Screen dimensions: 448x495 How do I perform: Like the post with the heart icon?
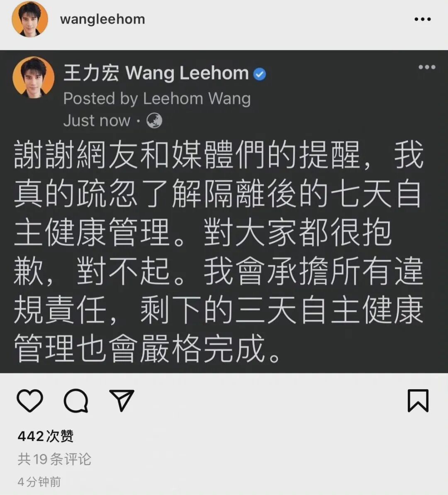pos(30,400)
